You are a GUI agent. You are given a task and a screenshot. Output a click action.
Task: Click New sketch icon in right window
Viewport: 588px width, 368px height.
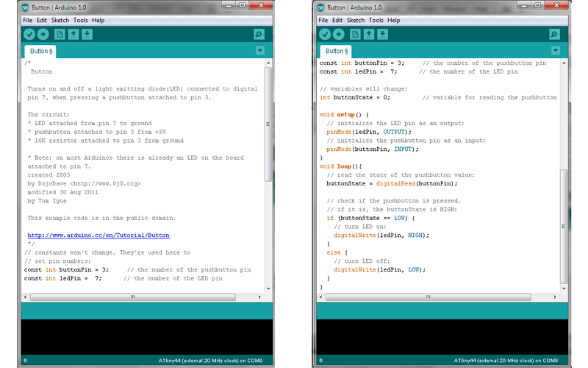point(355,34)
